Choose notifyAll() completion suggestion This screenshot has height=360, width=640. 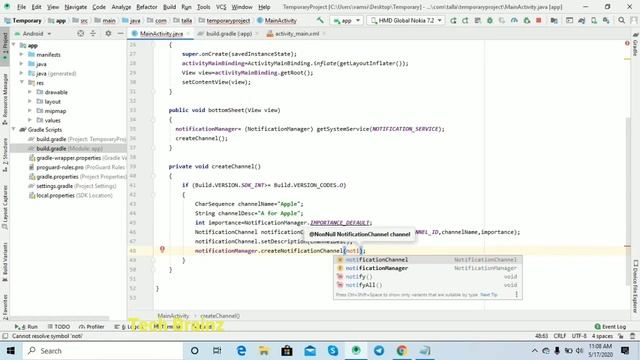click(428, 285)
